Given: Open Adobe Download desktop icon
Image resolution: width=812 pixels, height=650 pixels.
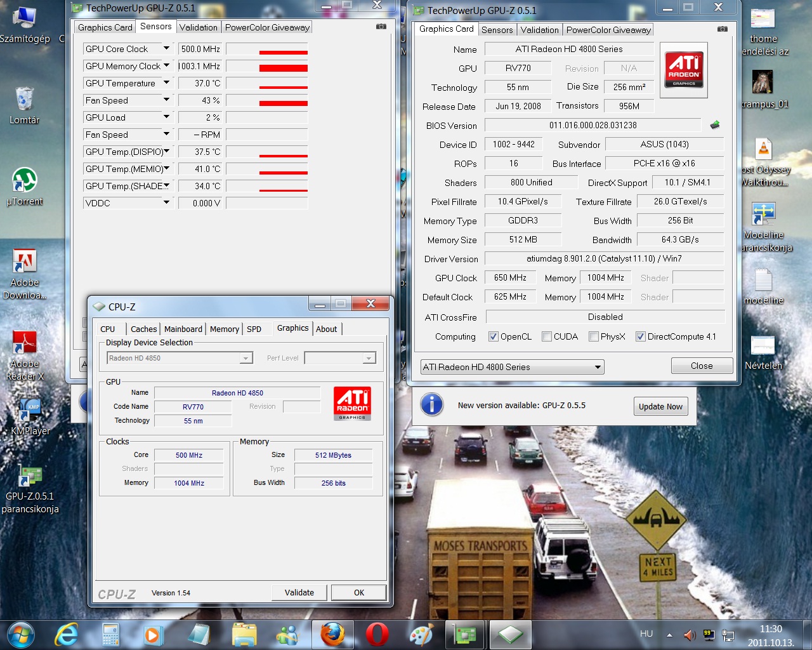Looking at the screenshot, I should [x=24, y=274].
